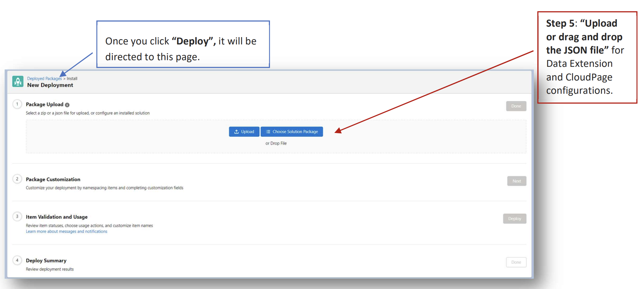Click step 1 number circle

point(17,104)
